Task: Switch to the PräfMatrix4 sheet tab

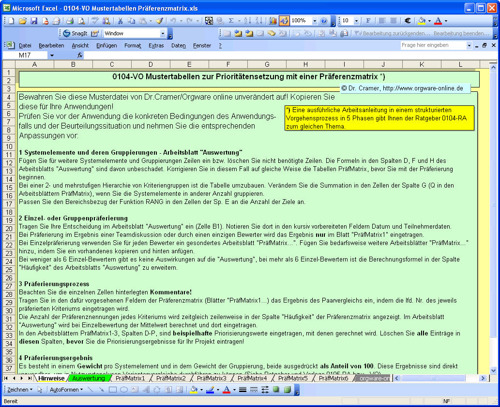Action: [x=252, y=378]
